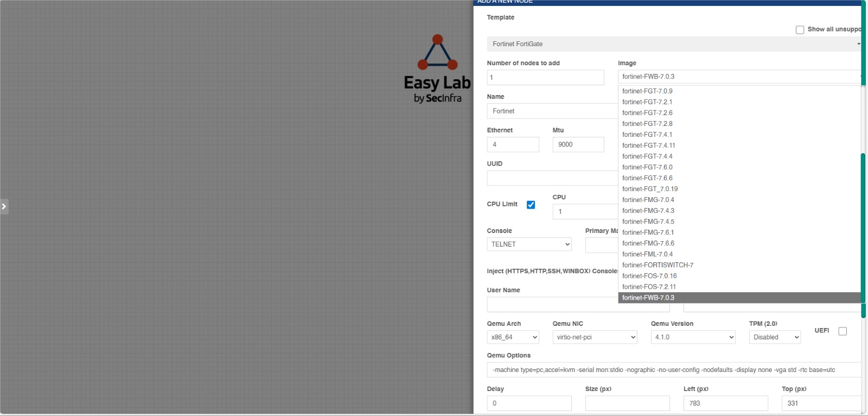
Task: Pick fortinet-FOS-7.0.16 image option
Action: [739, 276]
